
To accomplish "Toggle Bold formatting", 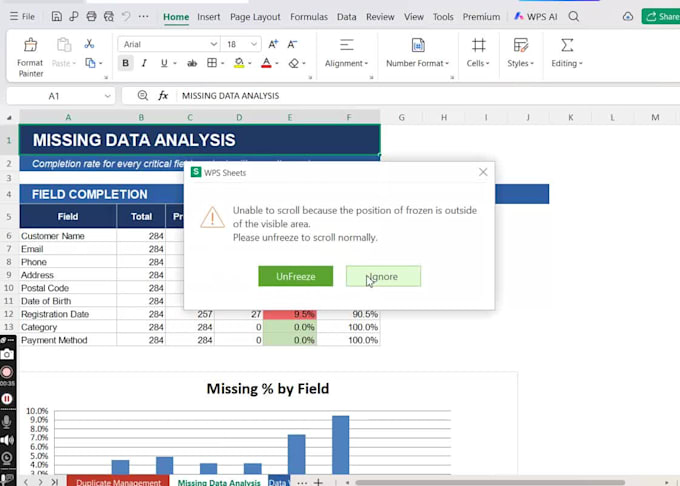I will (125, 63).
